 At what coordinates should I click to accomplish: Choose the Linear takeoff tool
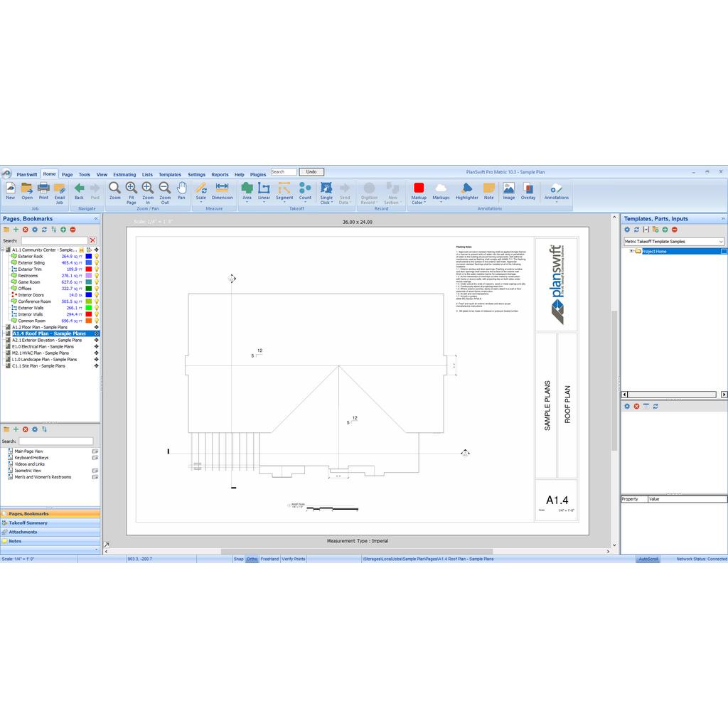coord(264,191)
